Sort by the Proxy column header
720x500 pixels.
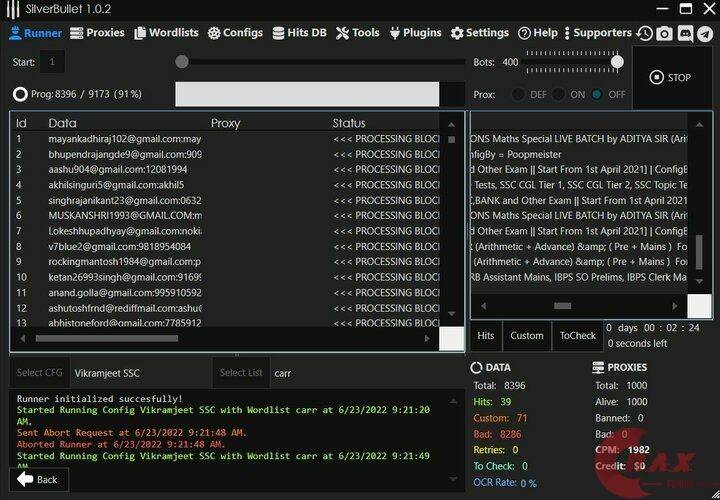pos(225,123)
